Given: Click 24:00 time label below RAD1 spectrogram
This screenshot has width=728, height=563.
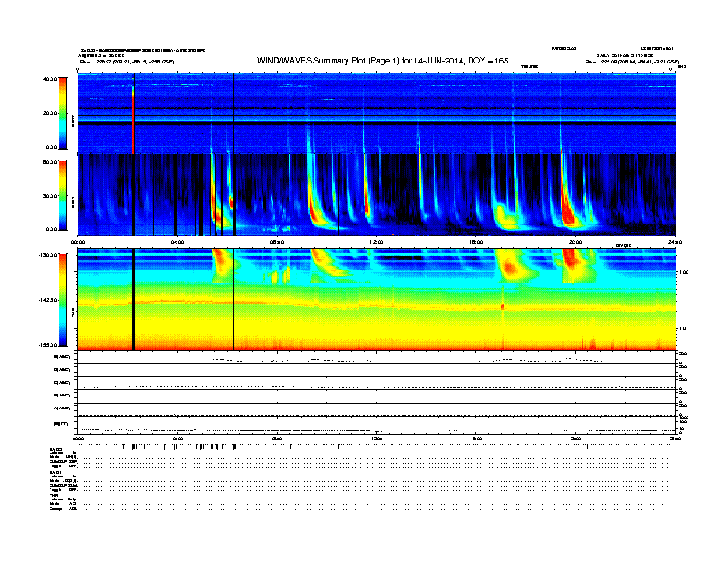Looking at the screenshot, I should click(675, 242).
